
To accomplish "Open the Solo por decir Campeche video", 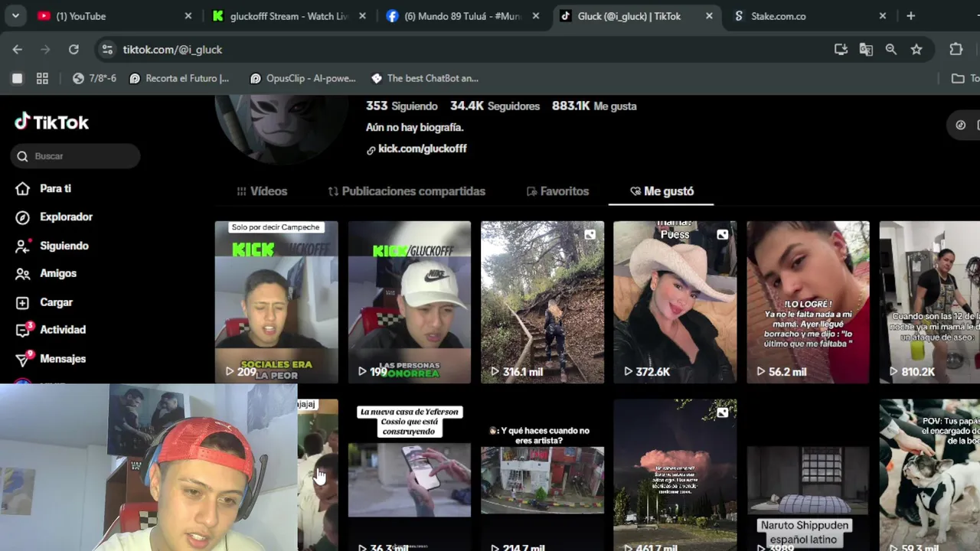I will tap(276, 302).
